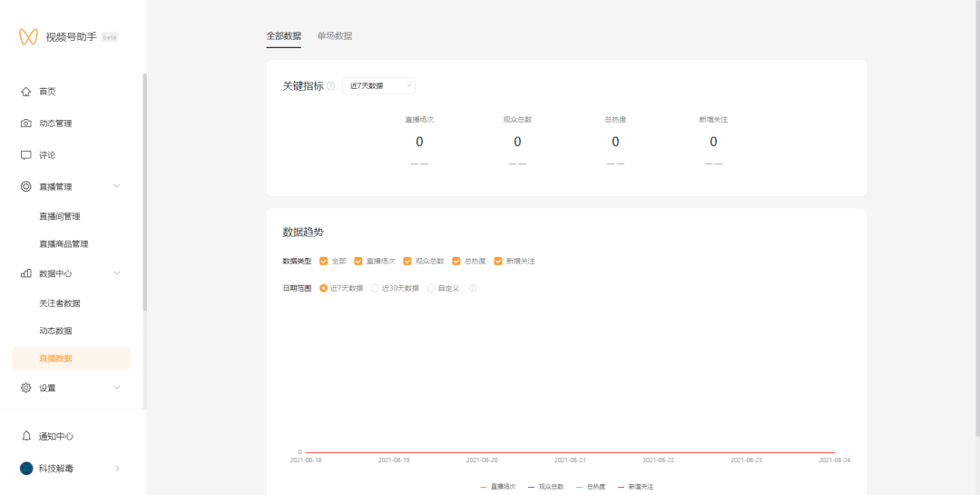This screenshot has height=495, width=980.
Task: Click the comment bubble icon beside 评论
Action: pos(25,154)
